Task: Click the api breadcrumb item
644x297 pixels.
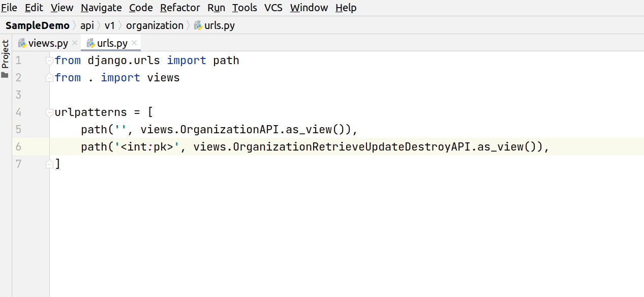Action: pyautogui.click(x=87, y=25)
